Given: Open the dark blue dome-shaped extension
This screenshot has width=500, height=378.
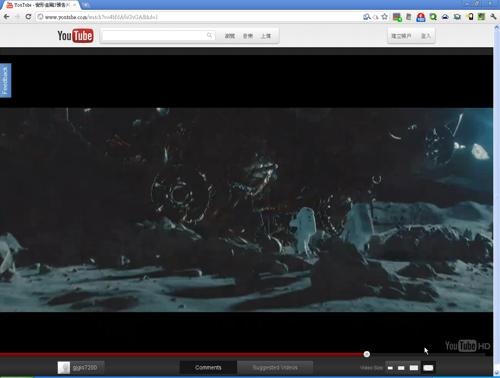Looking at the screenshot, I should [445, 17].
